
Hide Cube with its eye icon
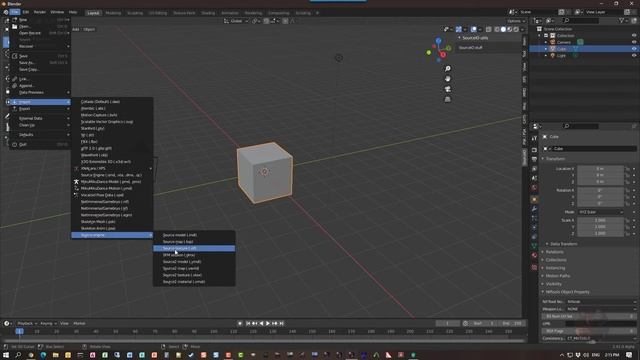634,49
